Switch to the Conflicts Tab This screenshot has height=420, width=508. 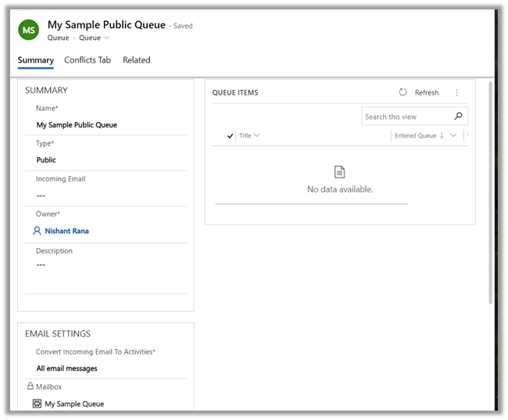[88, 60]
